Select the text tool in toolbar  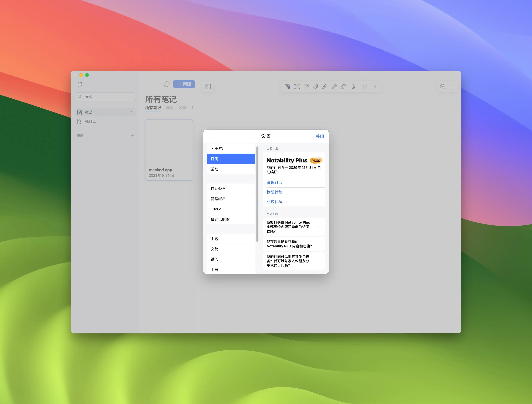288,87
